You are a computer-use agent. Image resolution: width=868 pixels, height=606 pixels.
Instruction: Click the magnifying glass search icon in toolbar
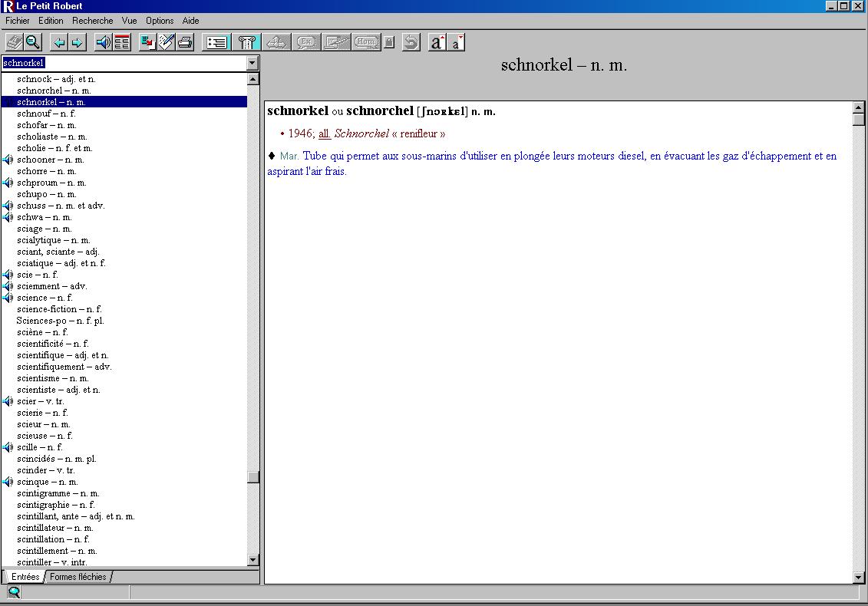33,42
